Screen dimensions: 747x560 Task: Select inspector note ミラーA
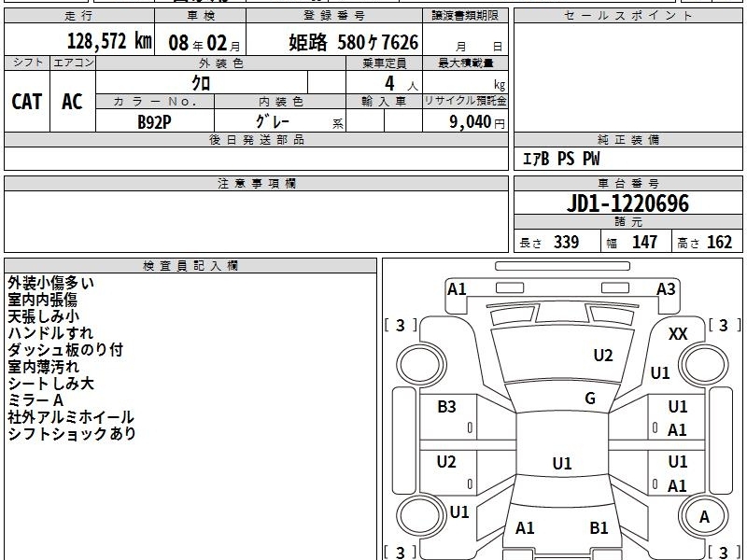(x=35, y=400)
